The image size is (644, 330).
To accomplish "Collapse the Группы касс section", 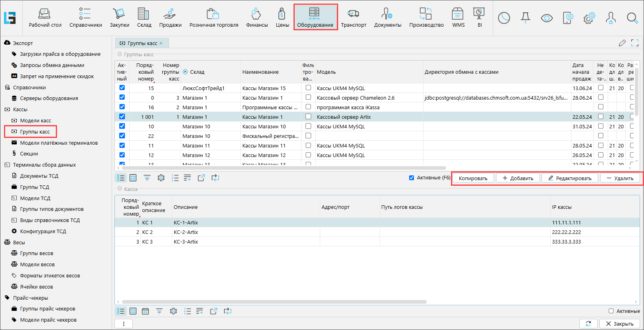I will 120,54.
